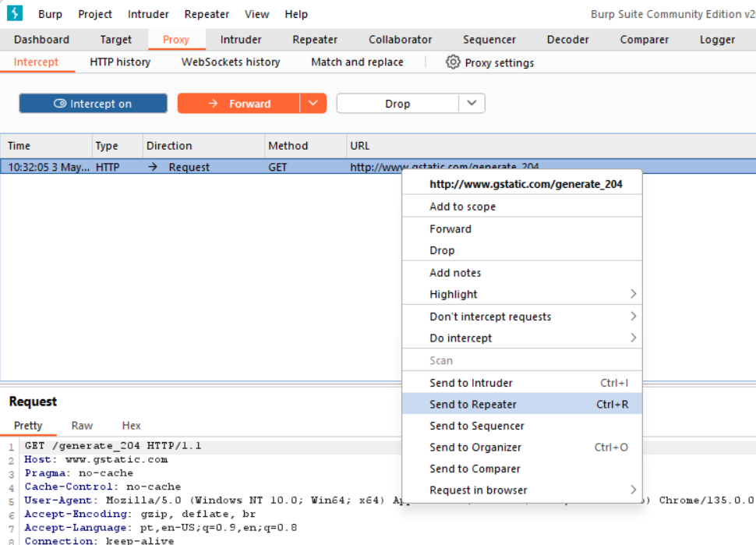This screenshot has width=756, height=545.
Task: Click the Burp Suite logo icon
Action: point(15,13)
